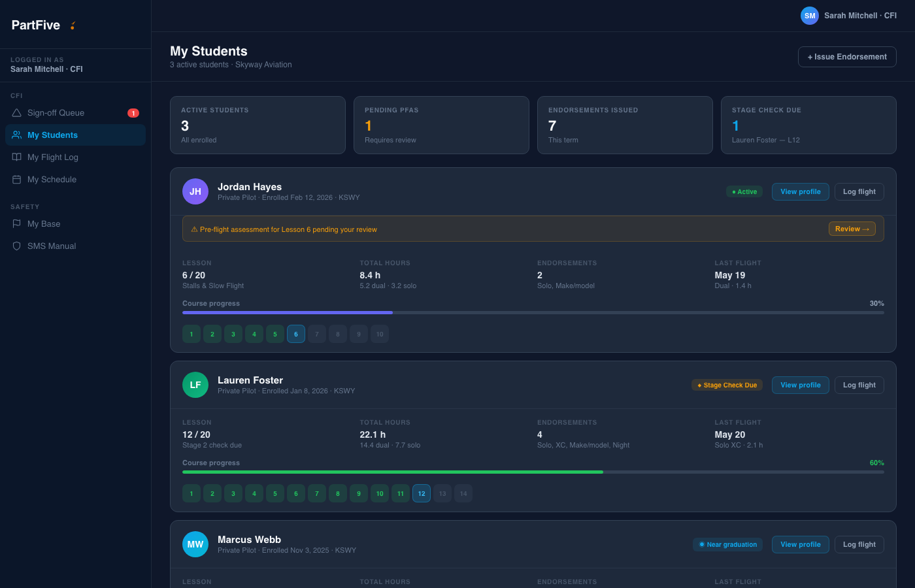Open the My Base flag icon
The image size is (915, 588).
17,224
